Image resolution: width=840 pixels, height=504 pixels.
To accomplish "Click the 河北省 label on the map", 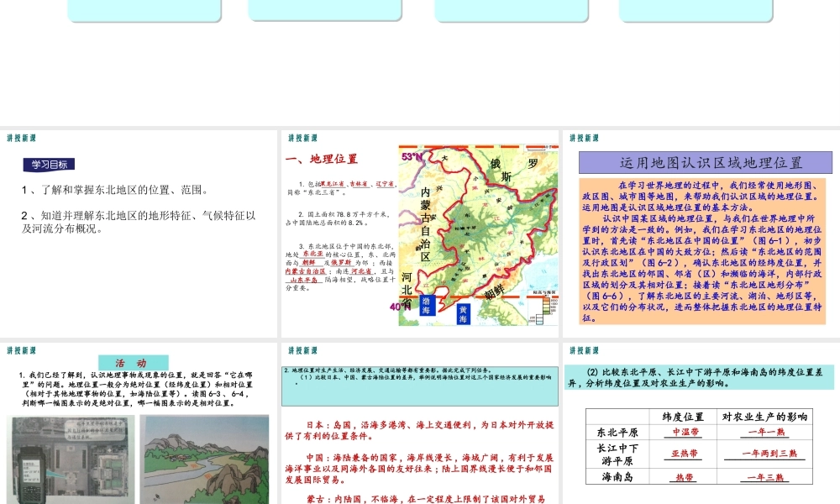I will click(x=407, y=290).
